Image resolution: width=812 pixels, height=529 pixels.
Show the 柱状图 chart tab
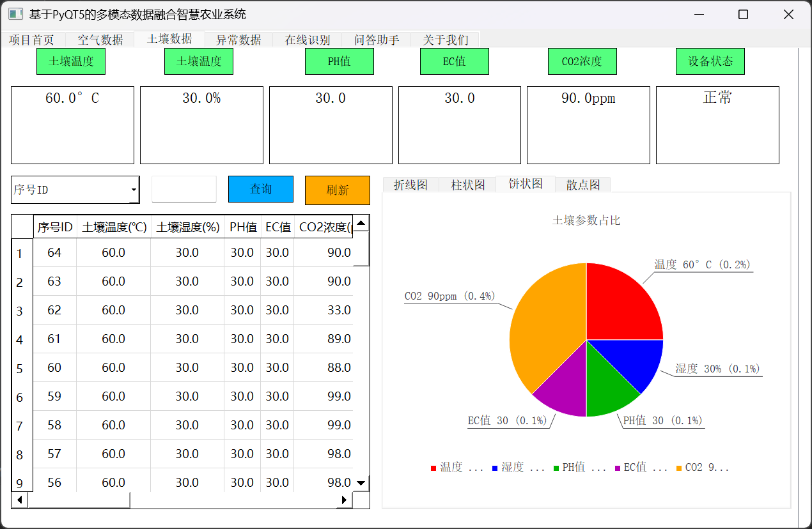tap(468, 185)
